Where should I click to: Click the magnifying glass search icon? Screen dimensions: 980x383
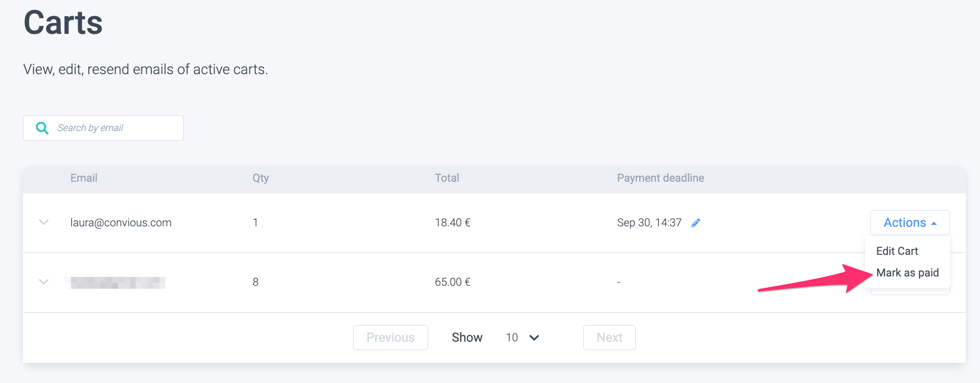pos(42,128)
